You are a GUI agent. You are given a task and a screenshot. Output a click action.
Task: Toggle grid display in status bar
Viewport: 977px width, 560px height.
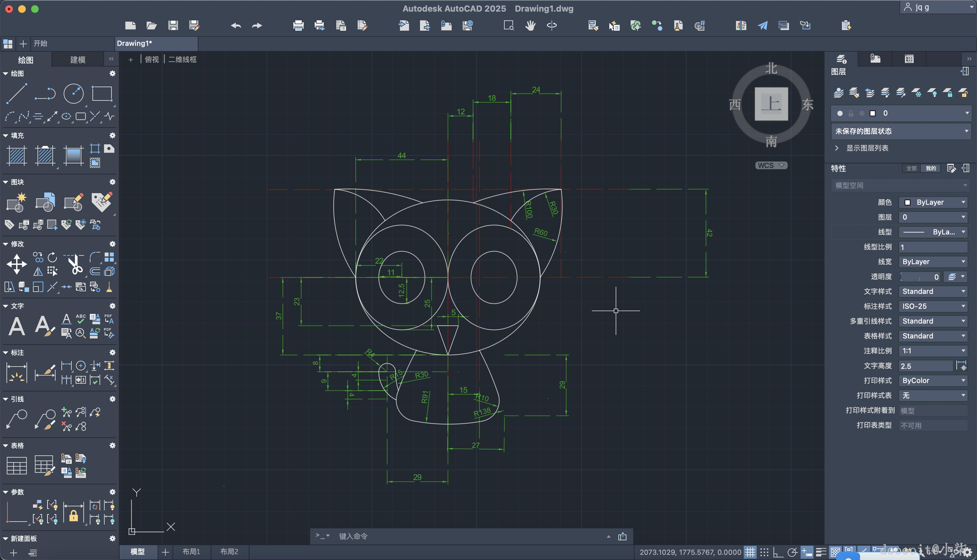coord(750,552)
